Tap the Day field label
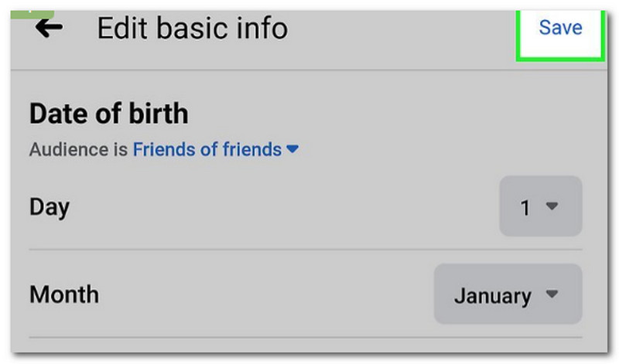 click(x=50, y=206)
